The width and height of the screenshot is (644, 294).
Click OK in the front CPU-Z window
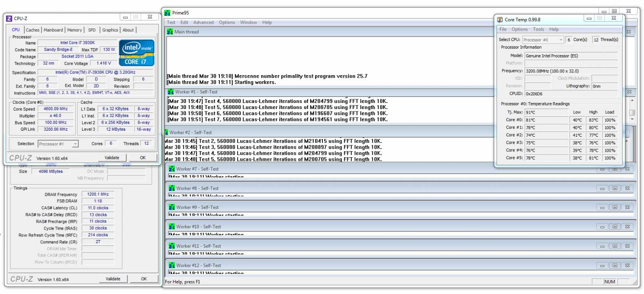[x=142, y=158]
